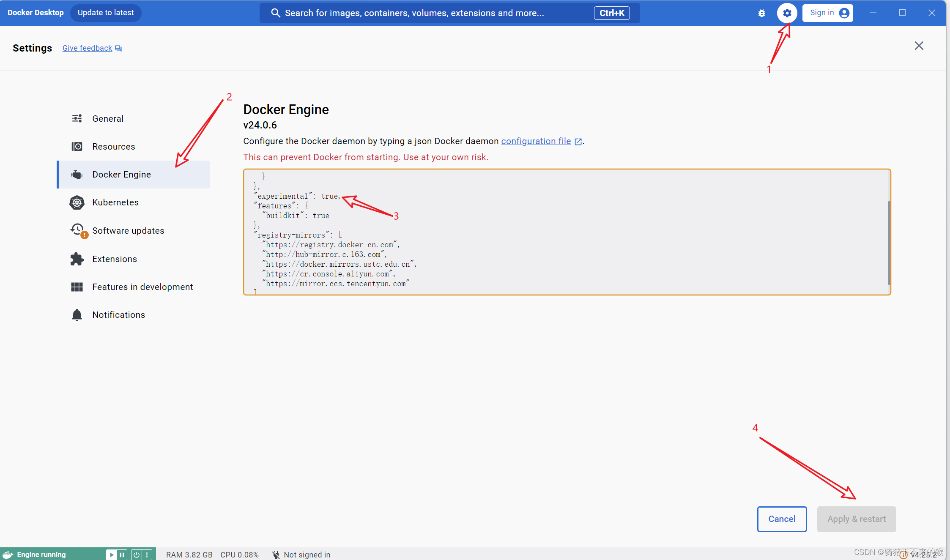Select Features in development menu item
Screen dimensions: 950x560
click(142, 287)
